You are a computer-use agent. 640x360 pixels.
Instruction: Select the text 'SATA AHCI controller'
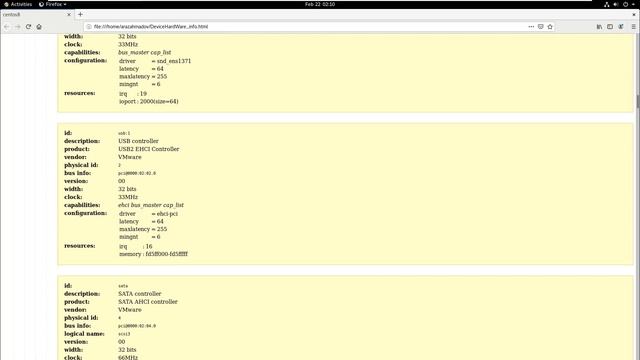click(x=148, y=302)
